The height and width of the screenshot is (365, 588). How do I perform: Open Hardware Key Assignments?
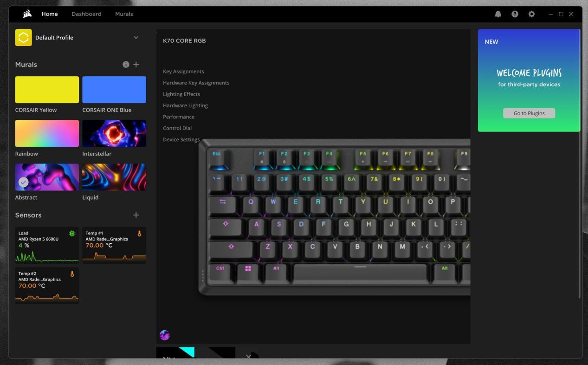196,83
